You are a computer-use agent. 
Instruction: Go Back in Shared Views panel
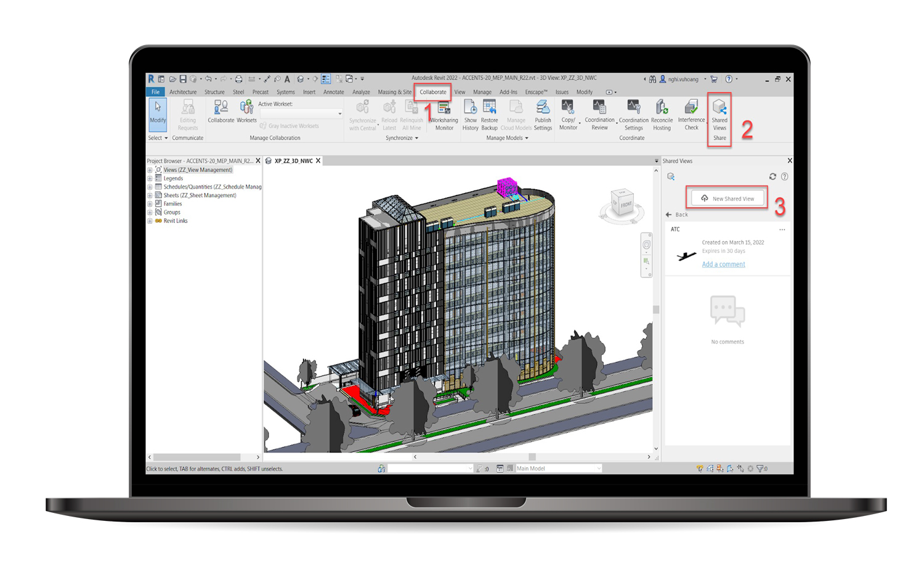pyautogui.click(x=677, y=215)
